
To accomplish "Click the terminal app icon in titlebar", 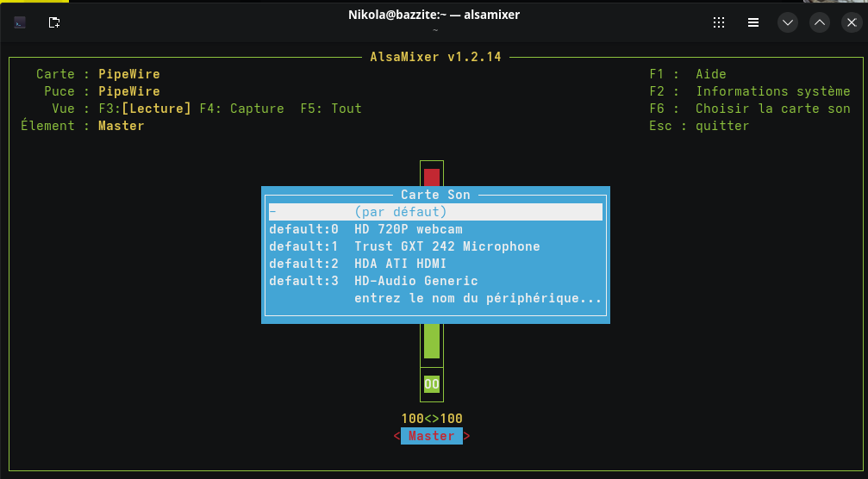I will pyautogui.click(x=19, y=22).
